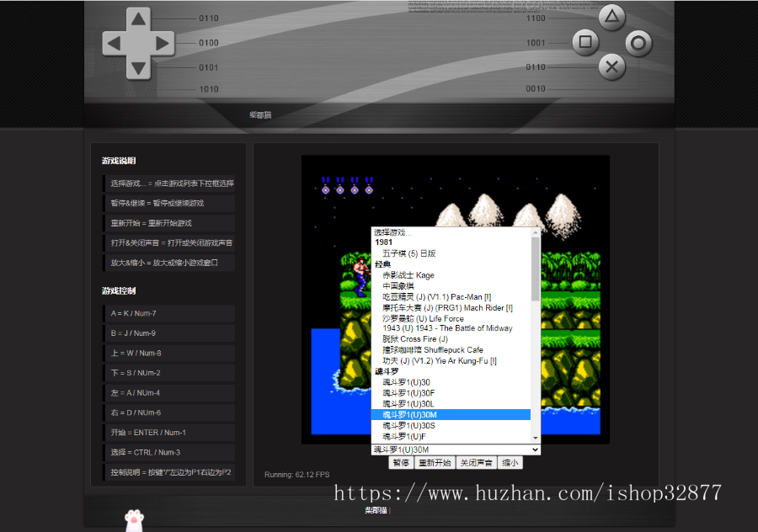Click the dropdown list scroll-up arrow
This screenshot has height=532, width=758.
(x=535, y=232)
